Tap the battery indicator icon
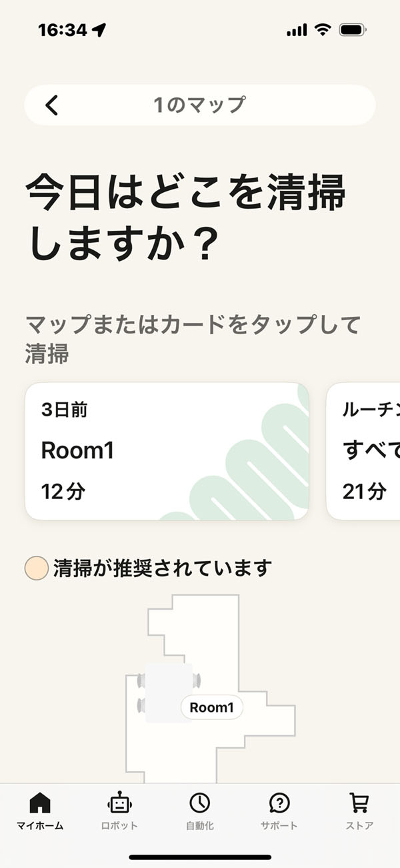The image size is (400, 868). pyautogui.click(x=352, y=30)
